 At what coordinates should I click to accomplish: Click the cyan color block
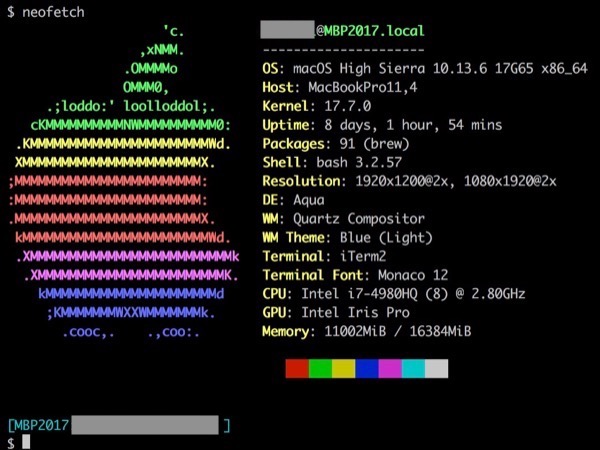click(x=413, y=369)
